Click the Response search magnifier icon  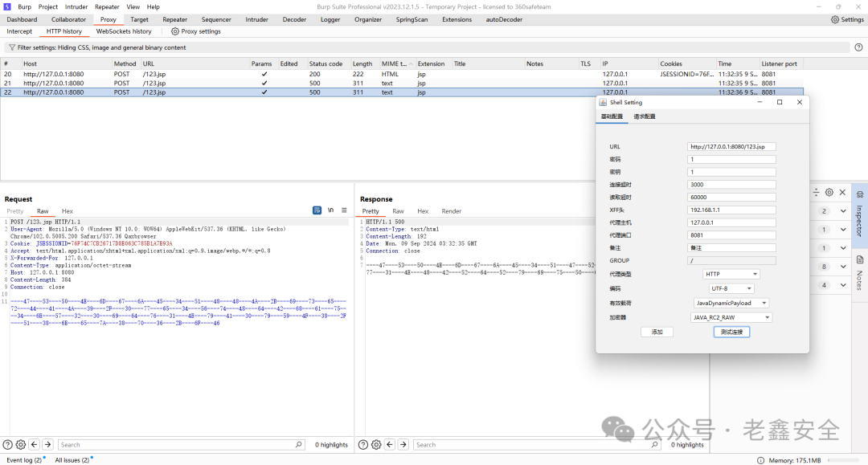click(x=654, y=445)
